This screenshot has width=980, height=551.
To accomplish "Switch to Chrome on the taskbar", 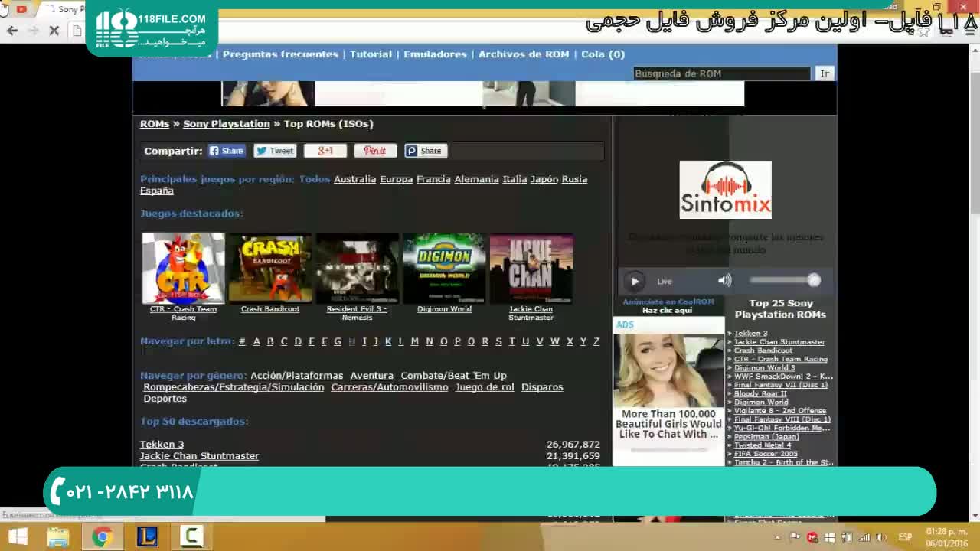I will click(x=101, y=536).
